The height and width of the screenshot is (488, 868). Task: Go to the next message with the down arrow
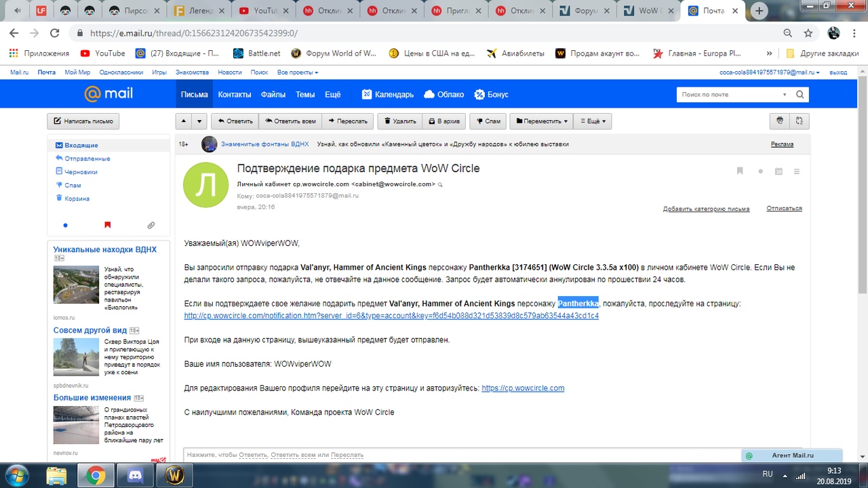tap(199, 121)
